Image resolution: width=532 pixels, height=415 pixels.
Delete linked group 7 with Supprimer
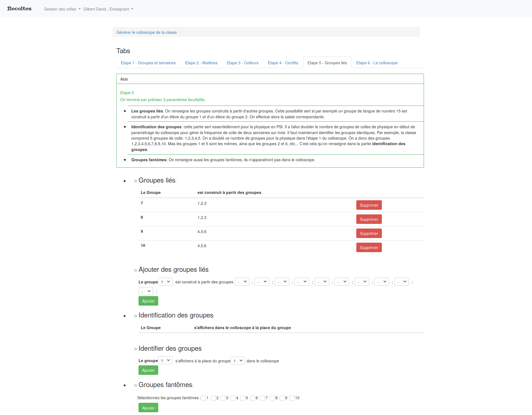pyautogui.click(x=369, y=205)
